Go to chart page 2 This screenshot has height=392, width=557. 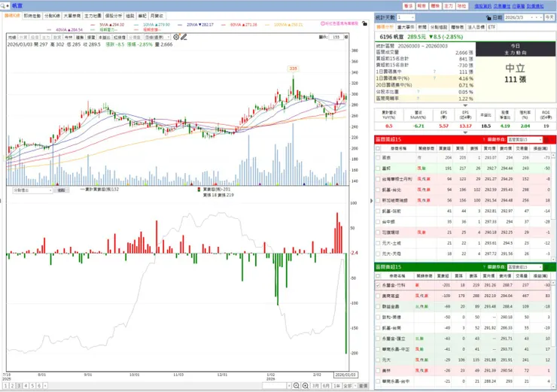pyautogui.click(x=13, y=386)
